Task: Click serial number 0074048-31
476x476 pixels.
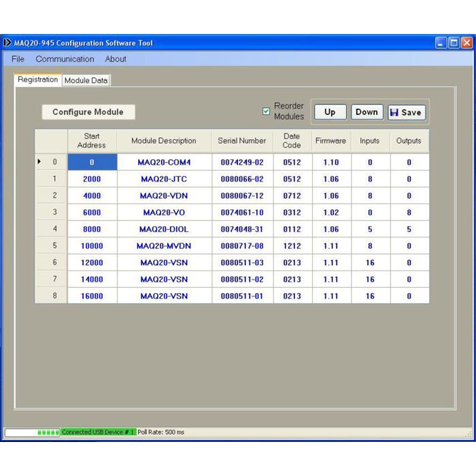Action: 242,229
